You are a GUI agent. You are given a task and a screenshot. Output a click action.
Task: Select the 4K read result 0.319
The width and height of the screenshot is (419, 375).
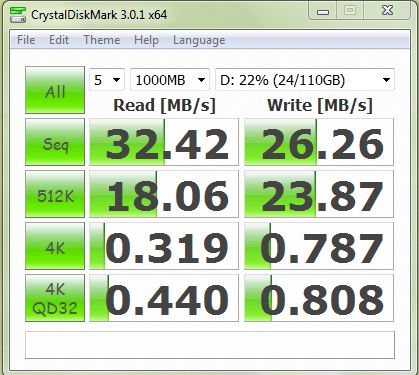coord(164,246)
